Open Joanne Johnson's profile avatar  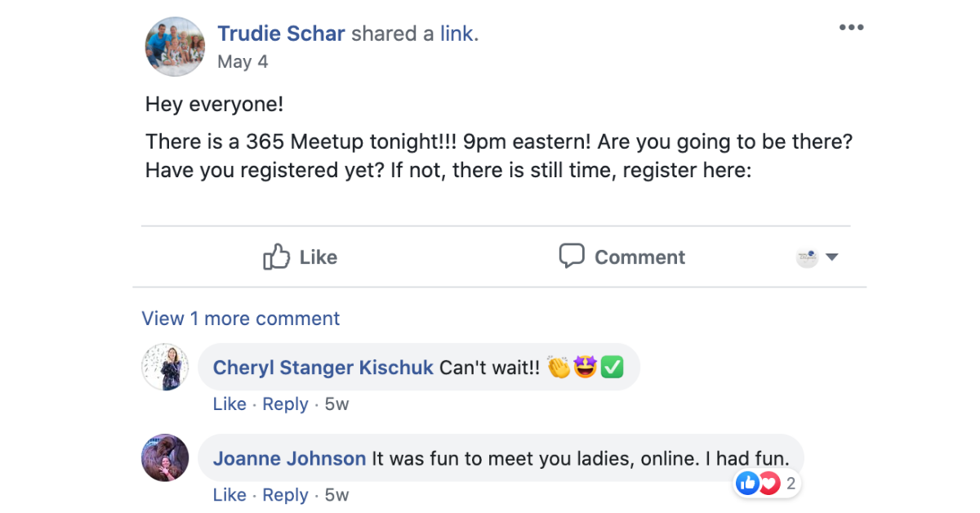coord(166,457)
